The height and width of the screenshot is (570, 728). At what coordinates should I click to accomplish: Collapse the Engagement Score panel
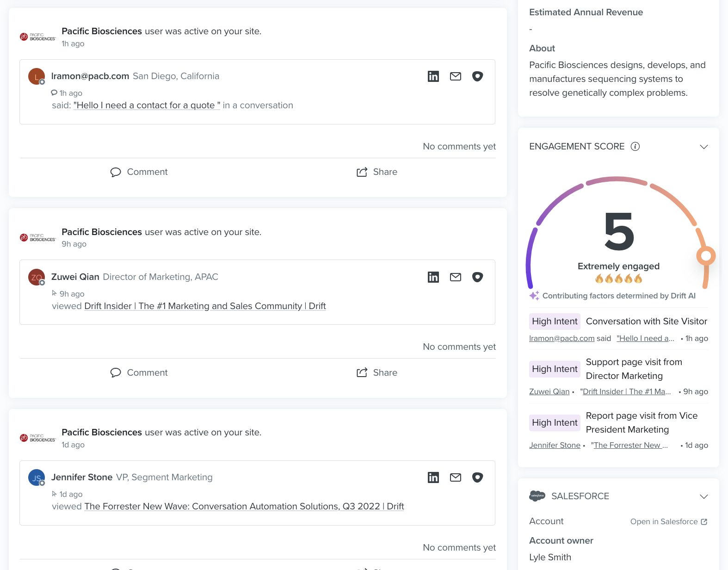704,147
